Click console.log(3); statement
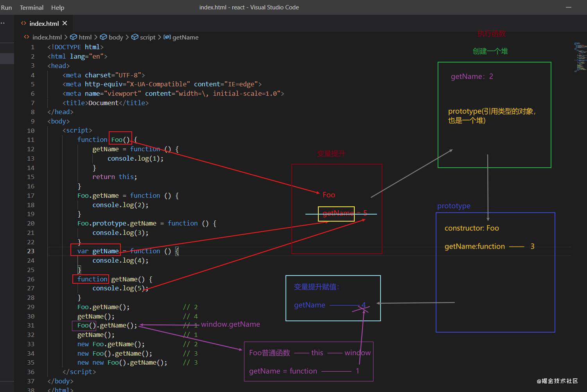Screen dimensions: 587x392 click(120, 233)
